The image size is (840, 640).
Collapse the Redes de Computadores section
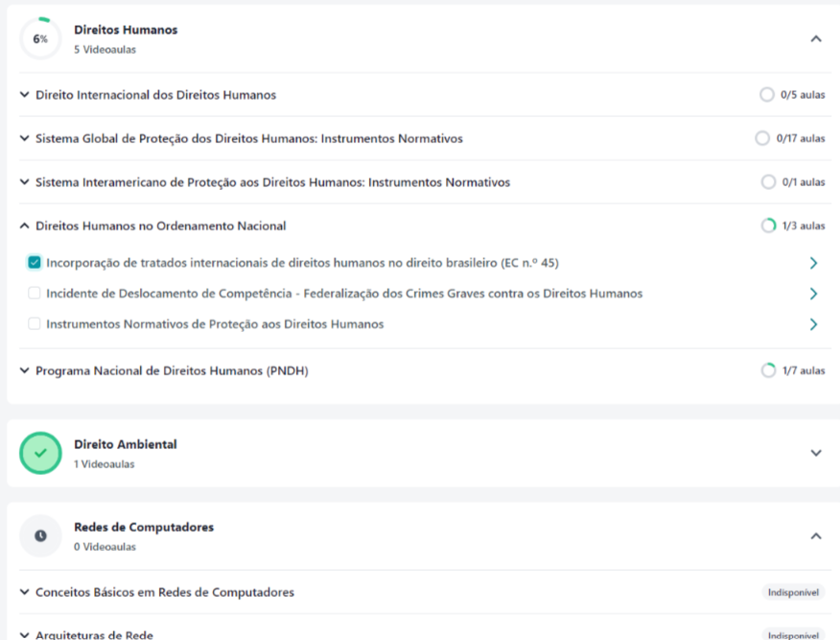(815, 536)
